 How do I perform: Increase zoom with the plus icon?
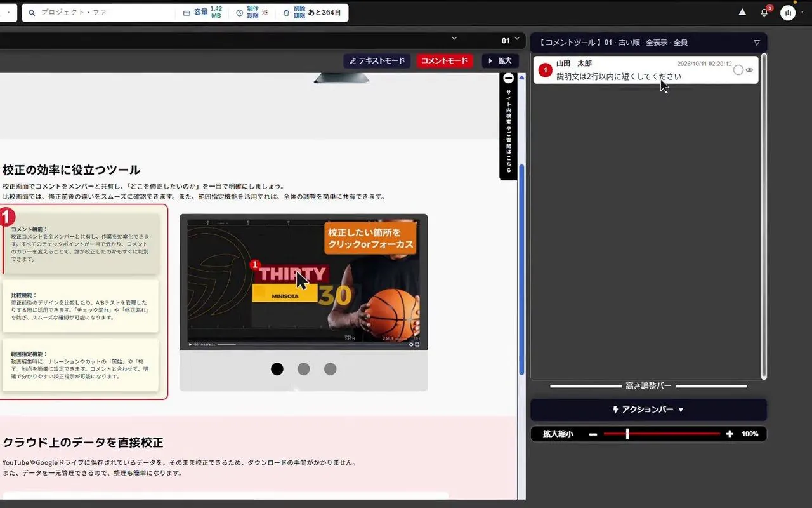click(x=730, y=434)
